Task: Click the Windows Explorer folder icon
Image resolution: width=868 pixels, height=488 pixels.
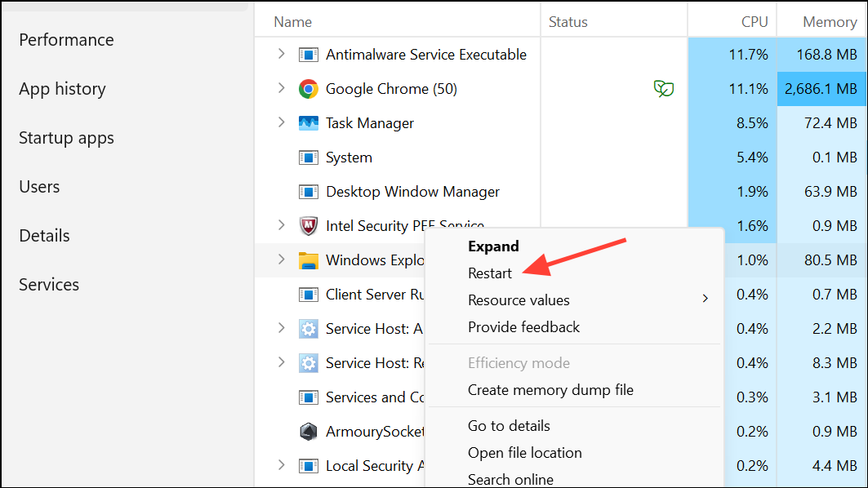Action: (309, 260)
